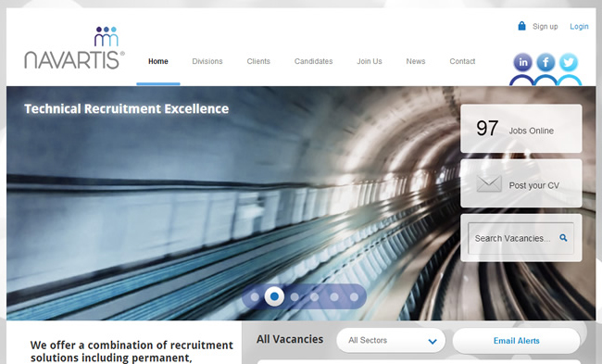Open the All Sectors dropdown
The height and width of the screenshot is (364, 602).
[x=391, y=340]
